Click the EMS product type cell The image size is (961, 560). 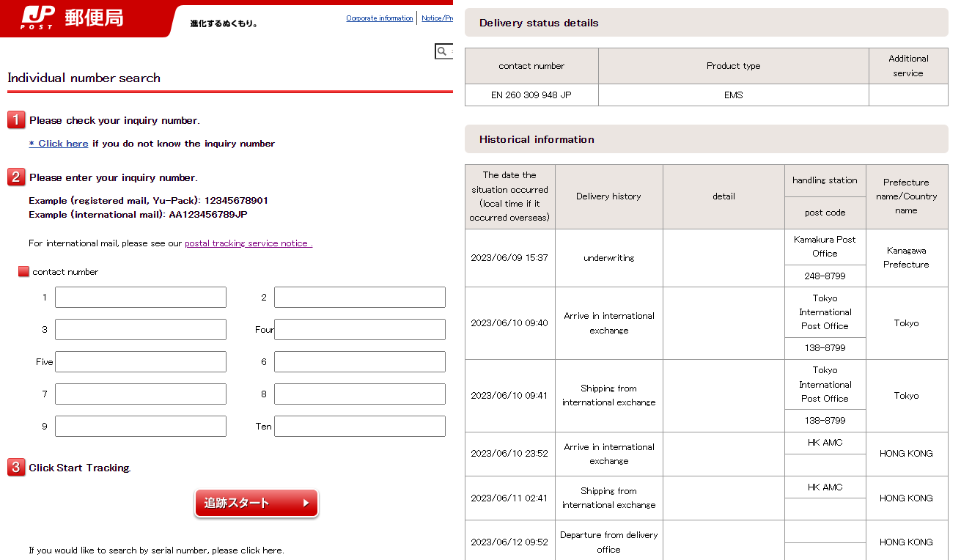[x=734, y=95]
